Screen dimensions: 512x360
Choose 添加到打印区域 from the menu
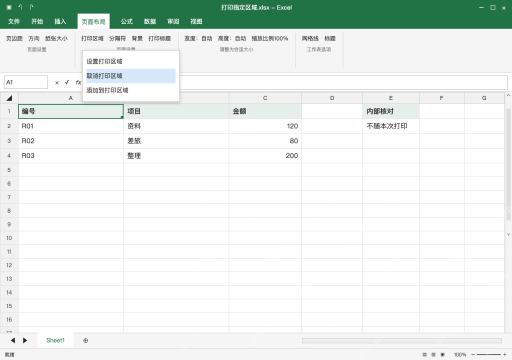(131, 90)
